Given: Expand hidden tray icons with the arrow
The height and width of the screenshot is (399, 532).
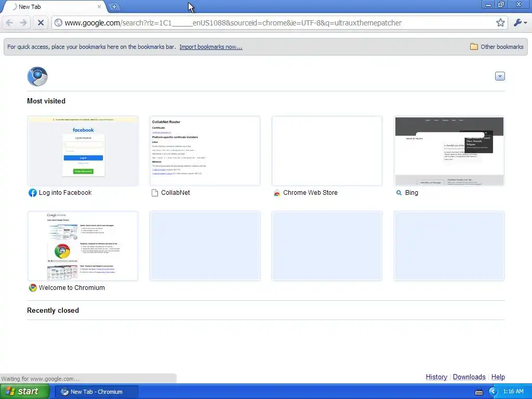Looking at the screenshot, I should pyautogui.click(x=493, y=392).
